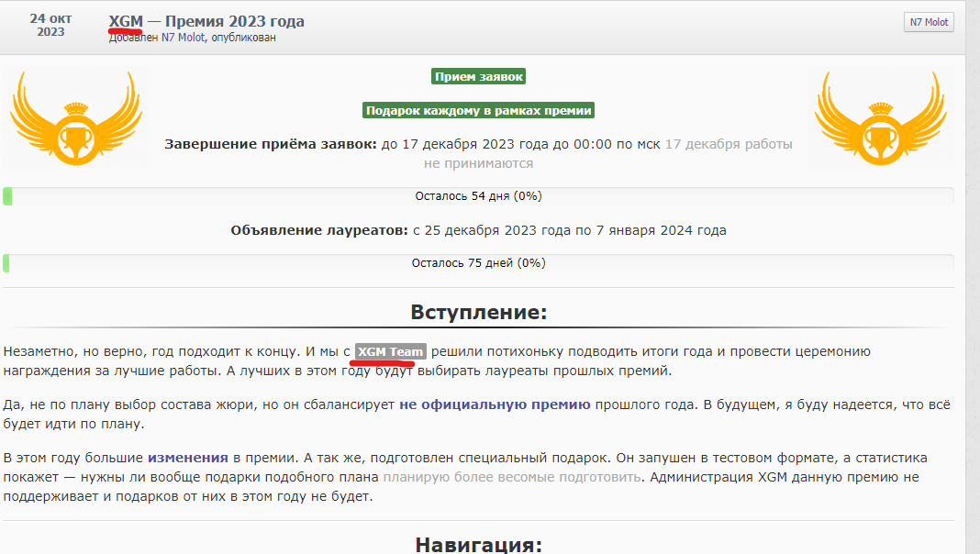Open the 'не официальную премию' link
The height and width of the screenshot is (554, 980).
(495, 404)
